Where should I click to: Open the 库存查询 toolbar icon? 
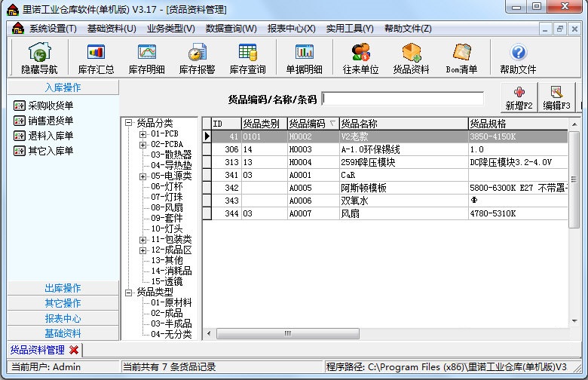click(x=247, y=58)
